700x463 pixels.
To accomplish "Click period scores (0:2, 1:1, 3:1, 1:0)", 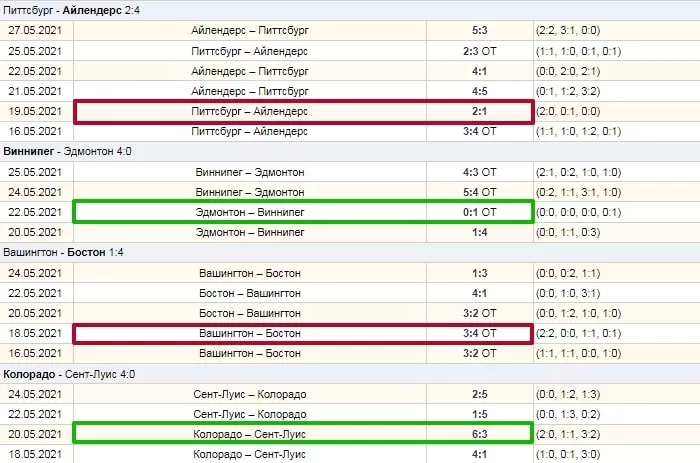I will [x=578, y=192].
